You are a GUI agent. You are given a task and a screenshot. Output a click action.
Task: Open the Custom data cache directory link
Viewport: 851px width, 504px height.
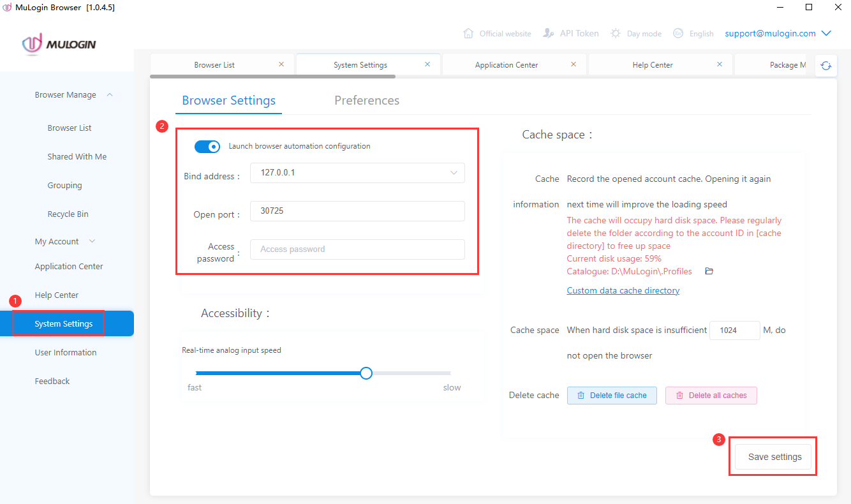(623, 290)
